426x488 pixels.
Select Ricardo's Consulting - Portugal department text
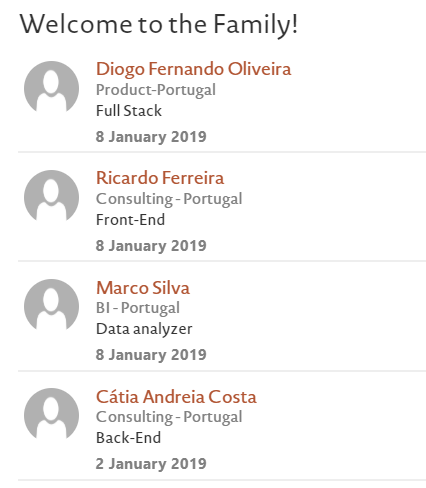pyautogui.click(x=169, y=199)
